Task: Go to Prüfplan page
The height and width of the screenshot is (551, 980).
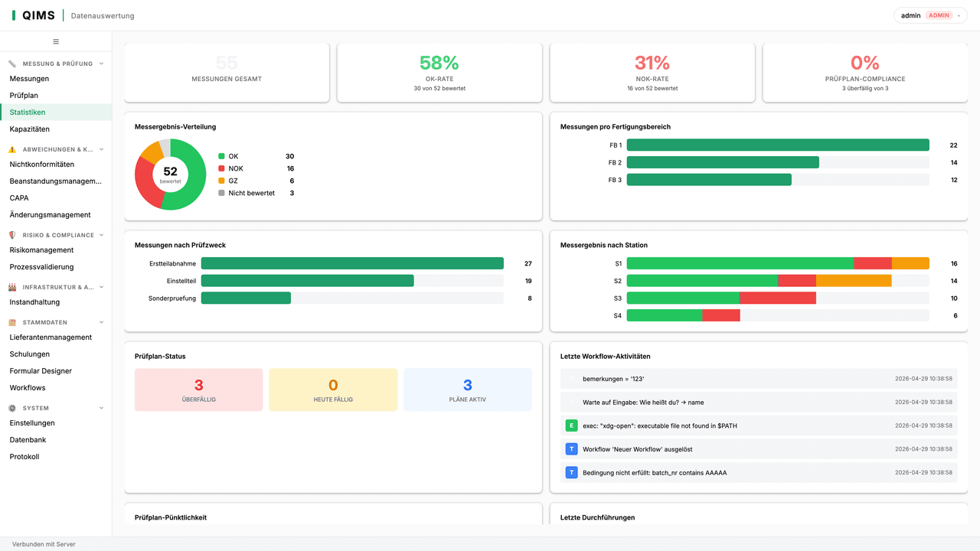Action: click(56, 96)
